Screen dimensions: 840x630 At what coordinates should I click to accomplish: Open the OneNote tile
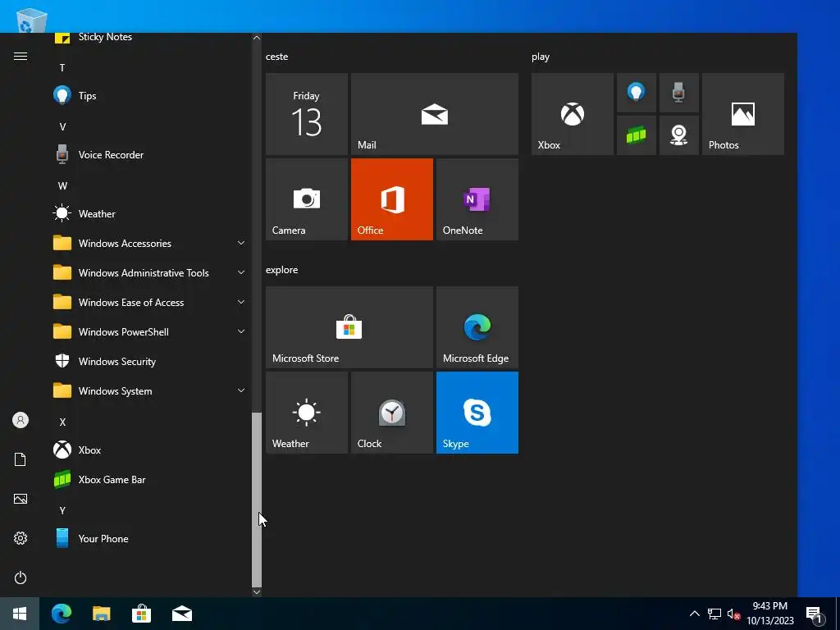click(477, 199)
